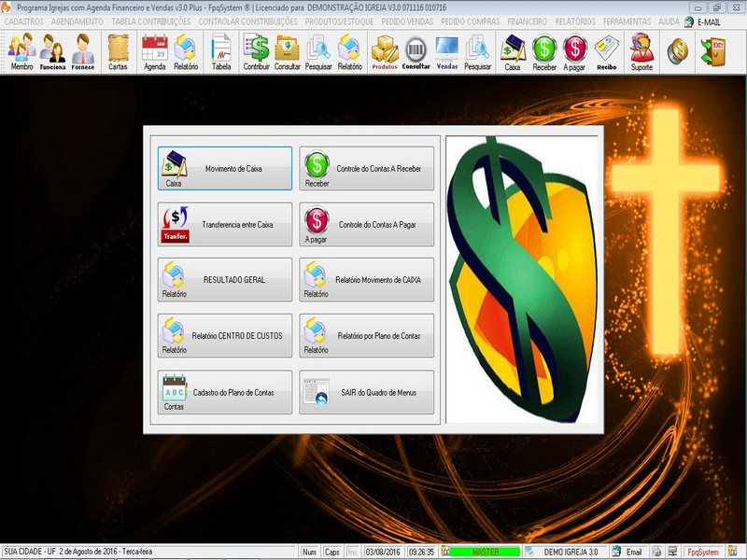
Task: Open the Vendas monitor icon
Action: point(447,52)
